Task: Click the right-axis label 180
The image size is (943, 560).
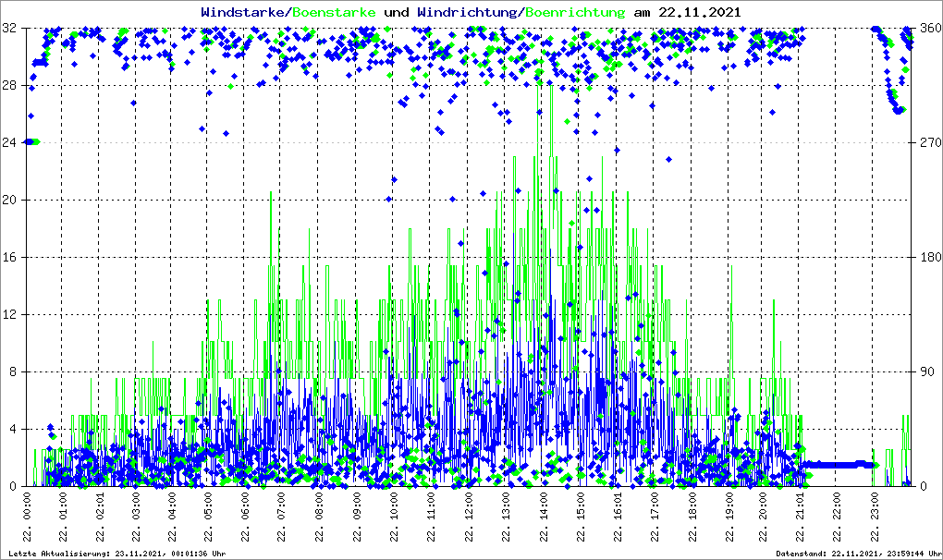Action: click(x=927, y=257)
